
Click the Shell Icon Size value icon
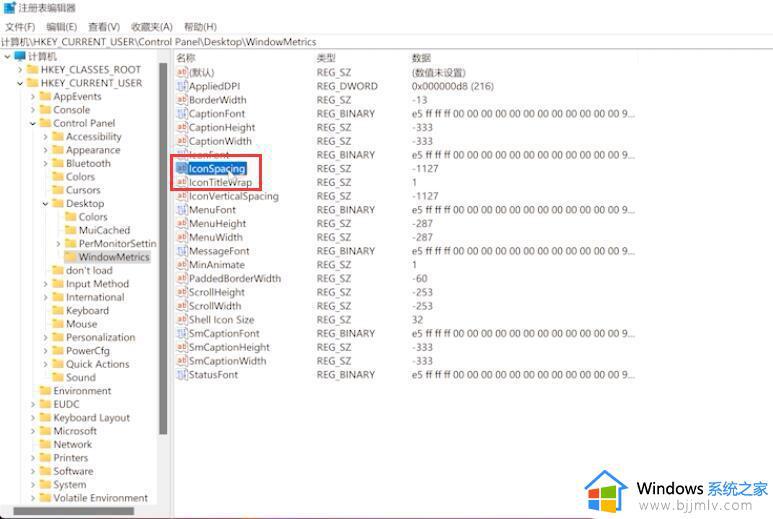182,320
